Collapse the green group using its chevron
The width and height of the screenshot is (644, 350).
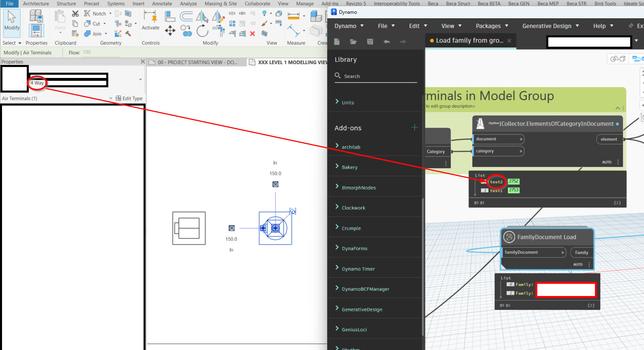pyautogui.click(x=617, y=108)
